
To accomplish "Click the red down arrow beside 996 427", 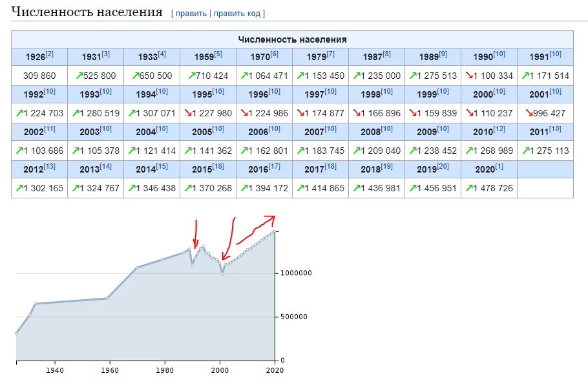I will (x=529, y=113).
